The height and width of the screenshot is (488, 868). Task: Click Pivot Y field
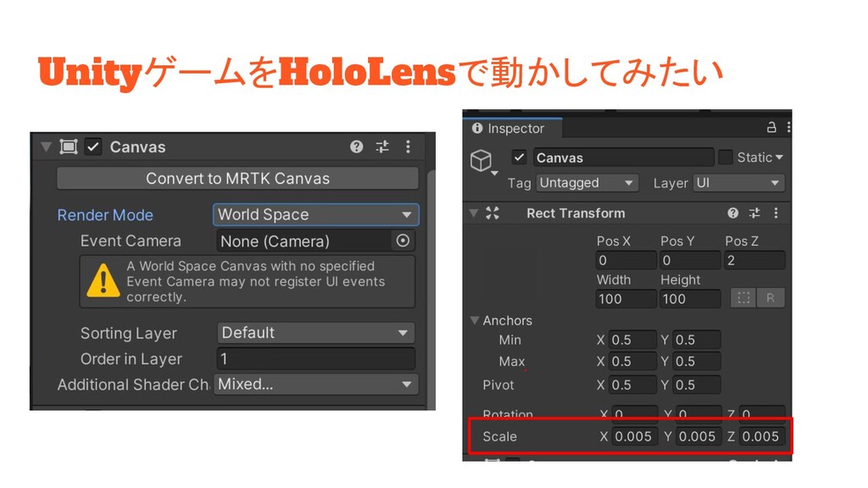[697, 385]
